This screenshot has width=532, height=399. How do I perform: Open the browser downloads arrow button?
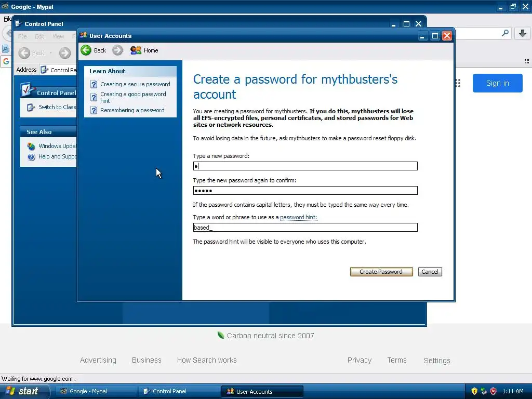click(523, 33)
